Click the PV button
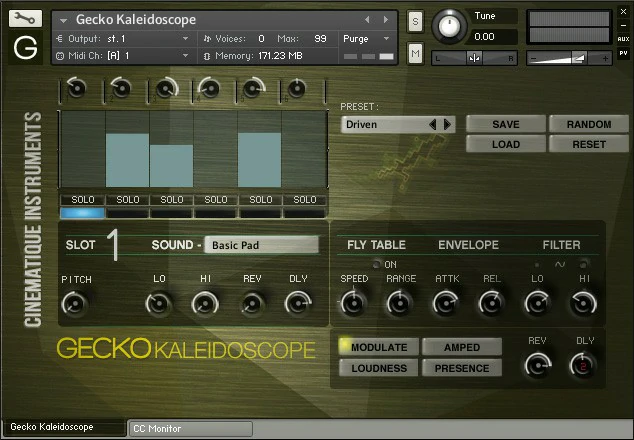The image size is (634, 440). tap(623, 53)
